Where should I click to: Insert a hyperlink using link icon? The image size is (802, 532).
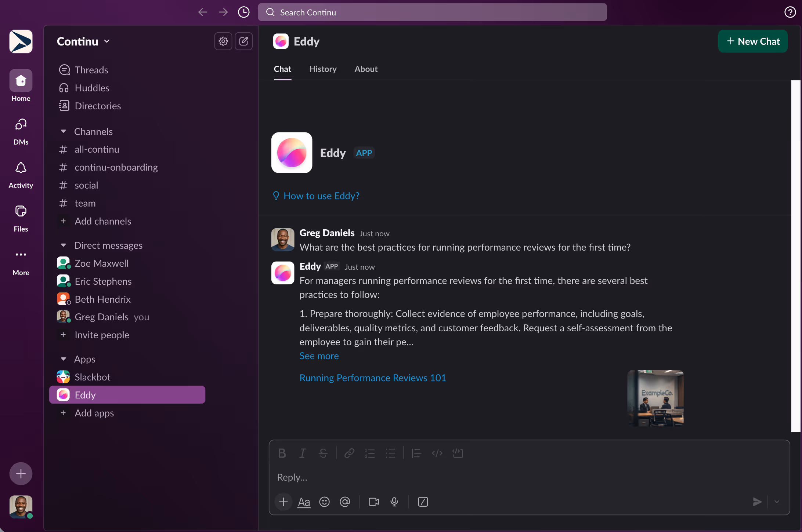[x=349, y=453]
